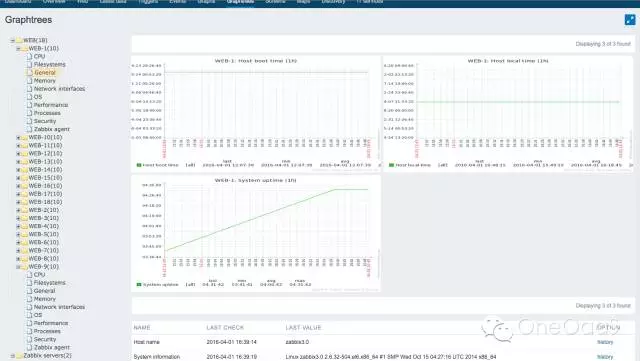This screenshot has height=361, width=640.
Task: Click the page icon of CPU under WEB-1
Action: (29, 56)
